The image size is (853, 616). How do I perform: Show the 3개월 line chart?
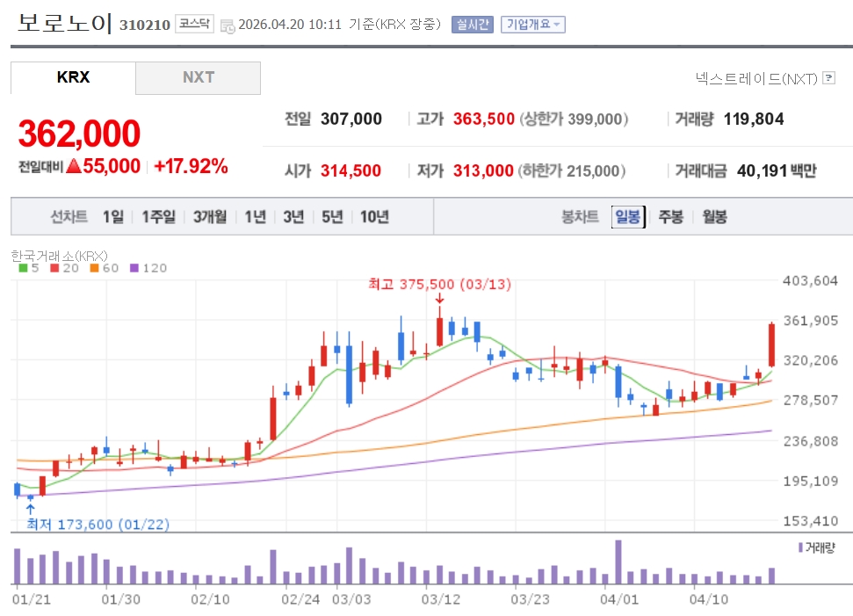(x=210, y=217)
